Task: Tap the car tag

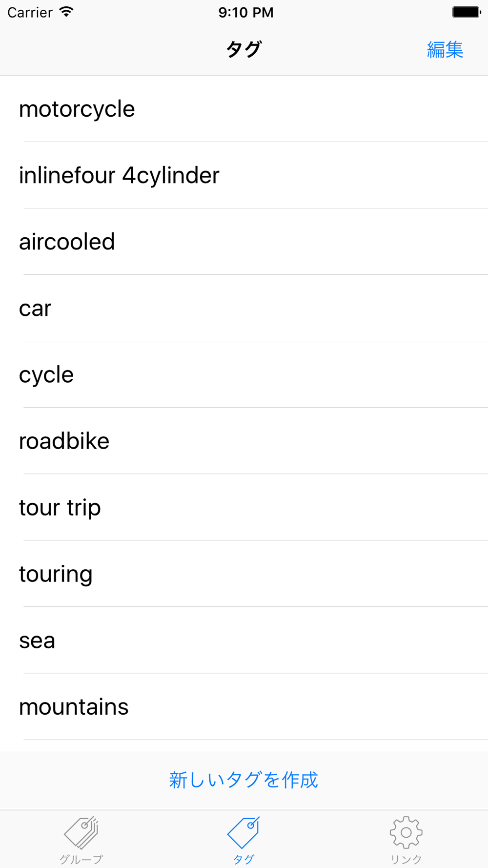Action: [x=35, y=308]
